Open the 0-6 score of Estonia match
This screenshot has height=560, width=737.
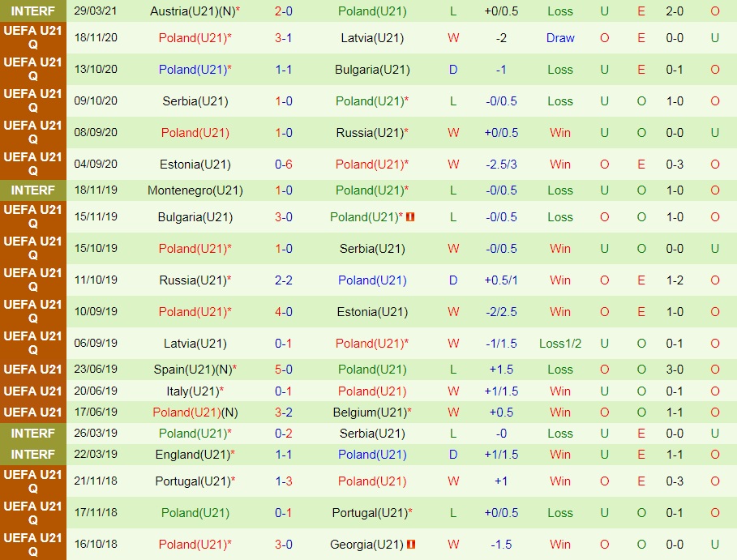[x=284, y=165]
